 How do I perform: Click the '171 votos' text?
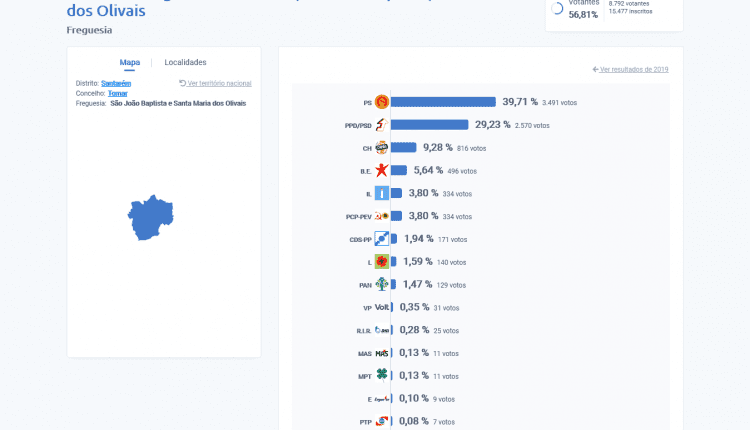pyautogui.click(x=452, y=240)
